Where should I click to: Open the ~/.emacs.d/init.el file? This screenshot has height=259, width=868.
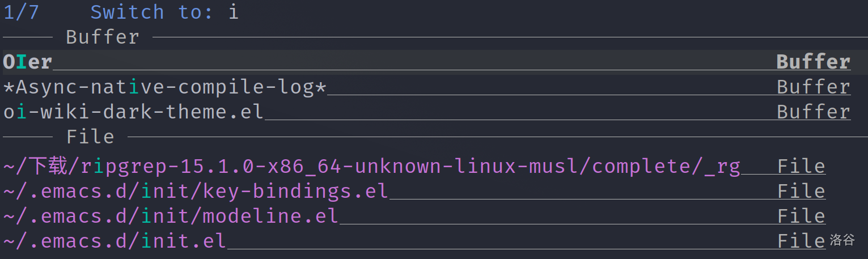pos(115,241)
